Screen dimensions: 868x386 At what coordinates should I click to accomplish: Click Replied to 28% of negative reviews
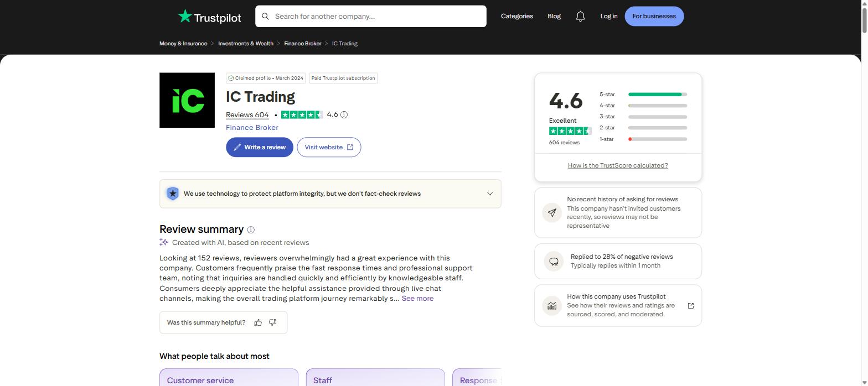(x=622, y=257)
